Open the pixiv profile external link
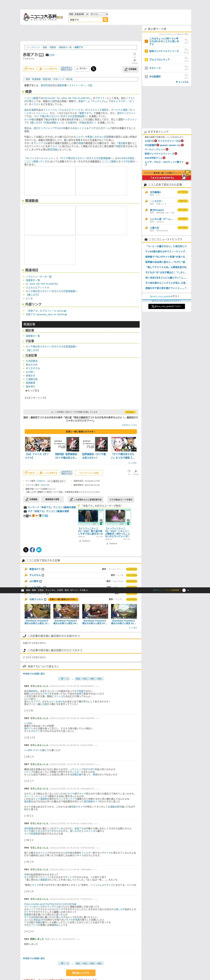 coord(46,311)
